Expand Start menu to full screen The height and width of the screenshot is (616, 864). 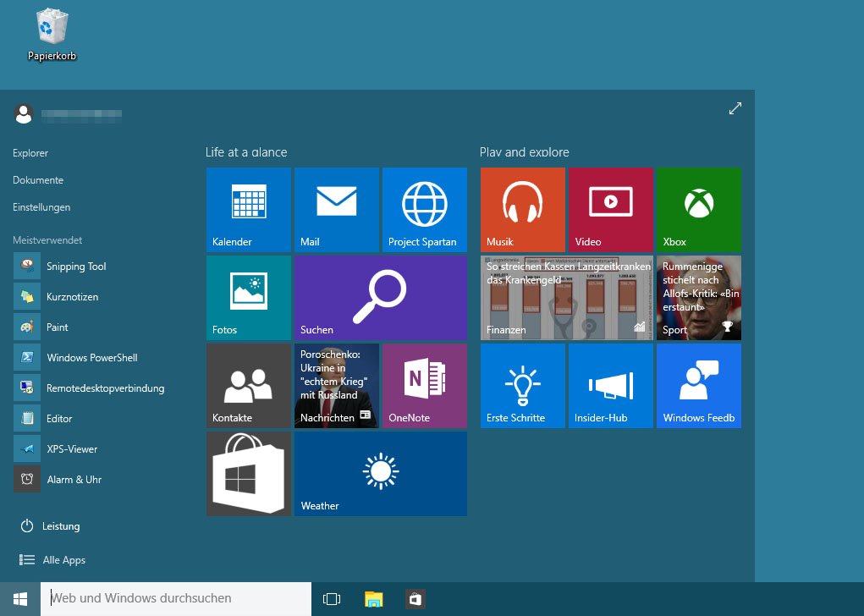(735, 108)
